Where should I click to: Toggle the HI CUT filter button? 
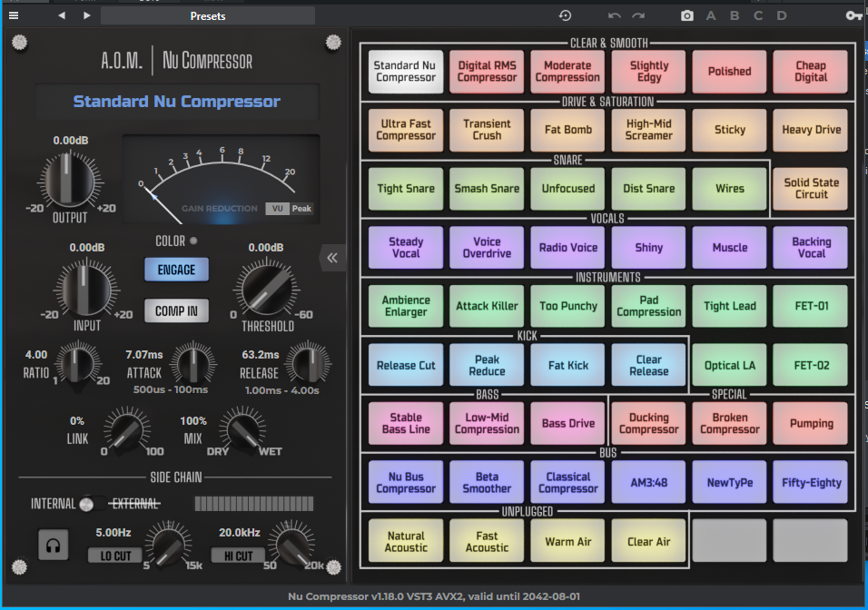click(238, 556)
